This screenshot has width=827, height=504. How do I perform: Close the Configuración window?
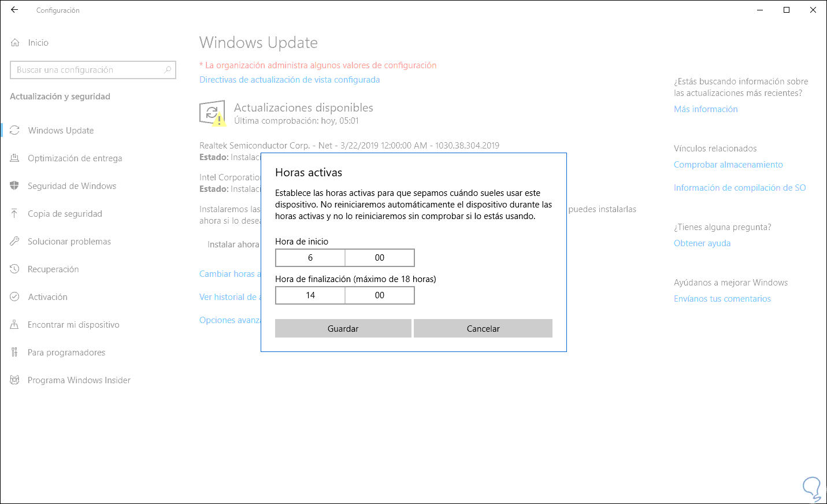[x=813, y=10]
